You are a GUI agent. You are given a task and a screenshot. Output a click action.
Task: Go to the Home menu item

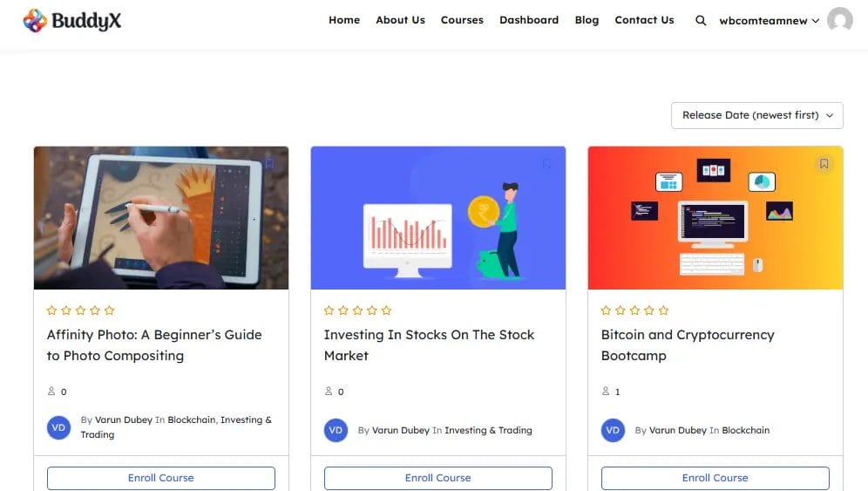point(344,20)
